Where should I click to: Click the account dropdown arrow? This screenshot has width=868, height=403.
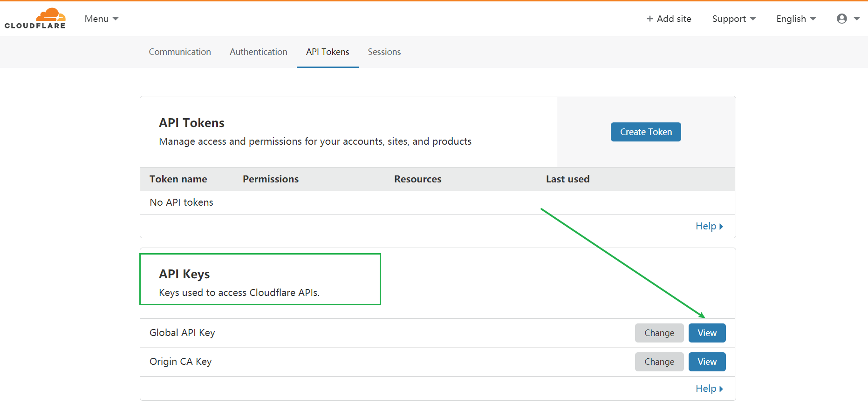856,19
